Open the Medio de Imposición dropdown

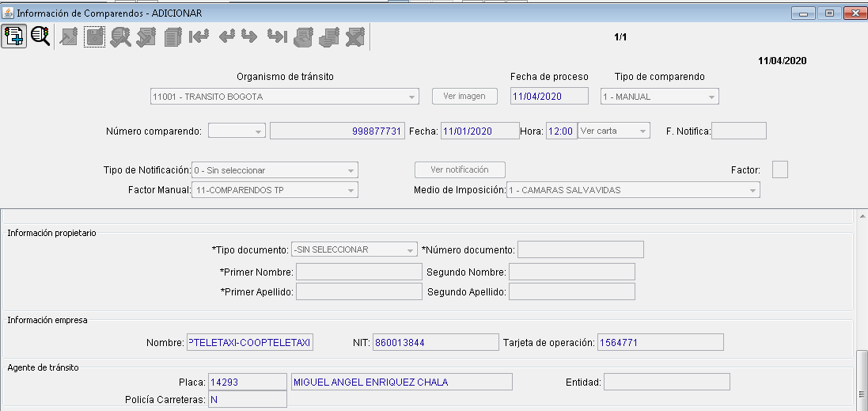(x=632, y=190)
